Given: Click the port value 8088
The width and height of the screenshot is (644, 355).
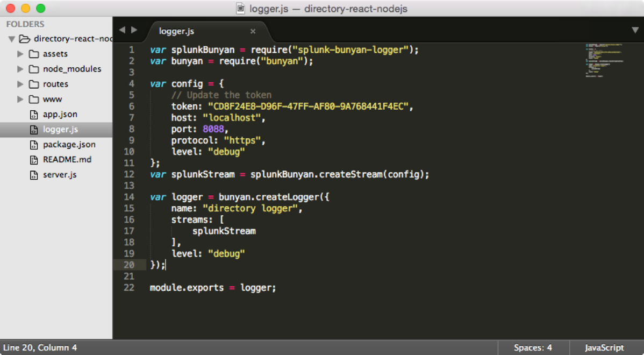Looking at the screenshot, I should coord(213,129).
